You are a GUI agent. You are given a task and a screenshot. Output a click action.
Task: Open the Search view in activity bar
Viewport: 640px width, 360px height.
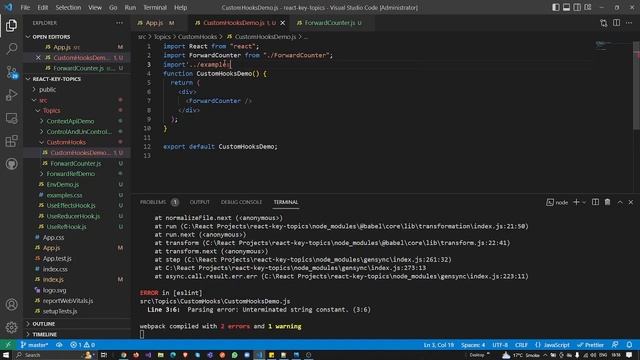click(x=11, y=49)
